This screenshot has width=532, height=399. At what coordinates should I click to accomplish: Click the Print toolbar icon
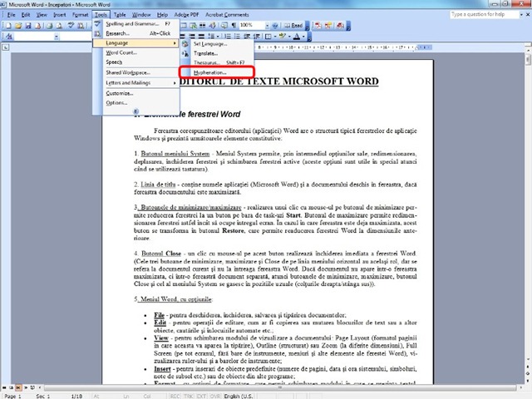coord(50,26)
